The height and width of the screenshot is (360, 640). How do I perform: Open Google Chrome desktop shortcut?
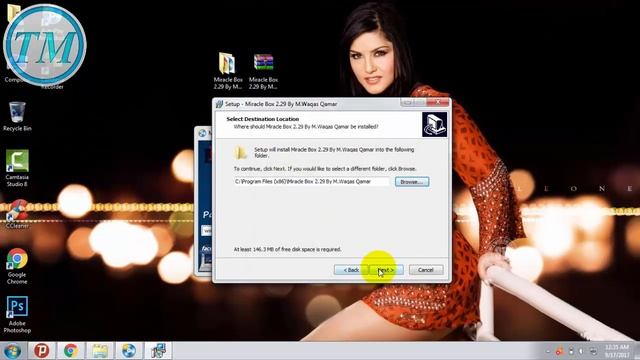pyautogui.click(x=17, y=266)
